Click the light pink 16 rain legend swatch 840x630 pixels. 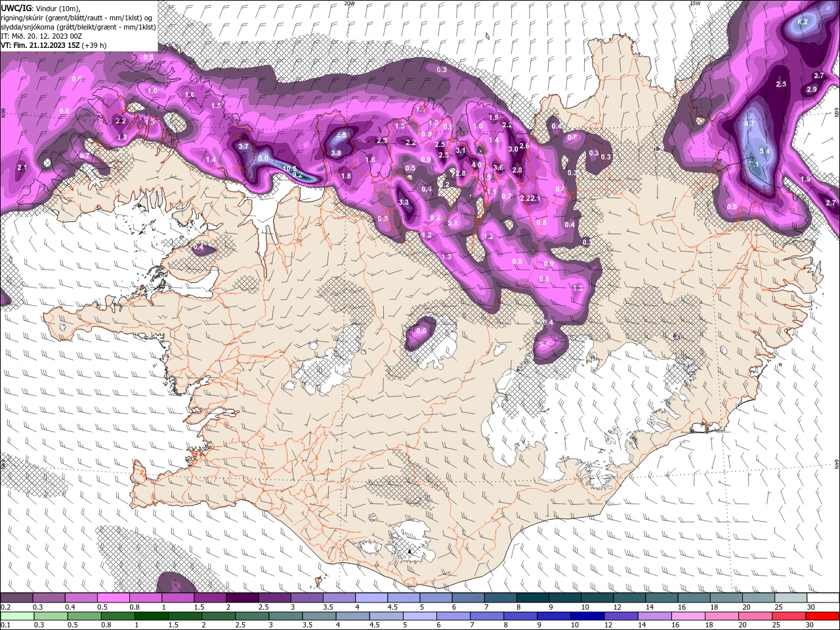(x=688, y=616)
